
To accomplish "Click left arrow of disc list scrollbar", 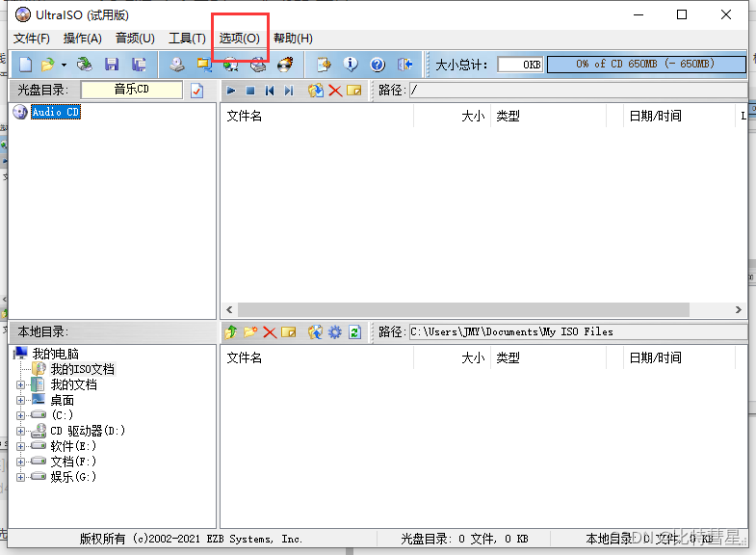I will (x=229, y=310).
